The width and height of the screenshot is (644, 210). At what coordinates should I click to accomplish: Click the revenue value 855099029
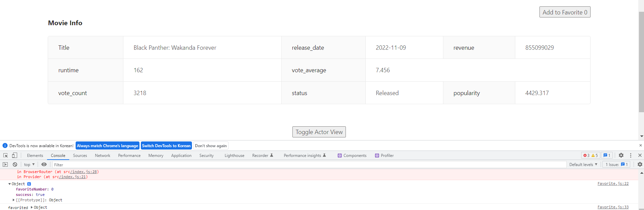(x=539, y=48)
